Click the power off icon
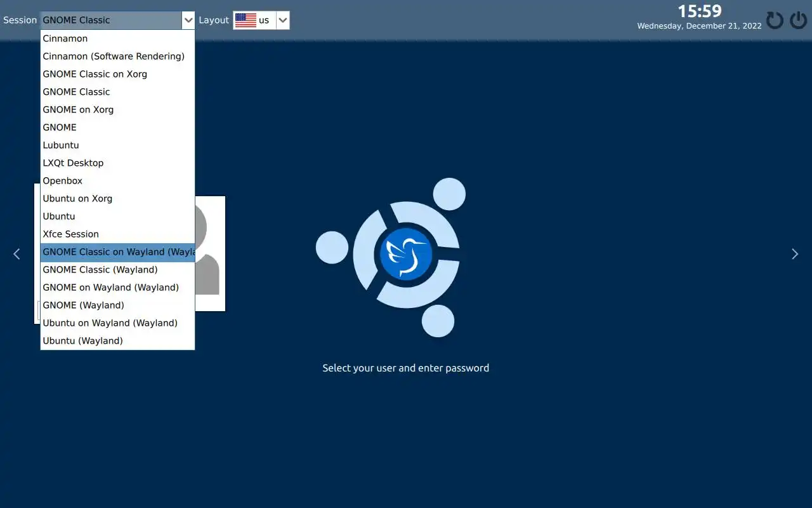Image resolution: width=812 pixels, height=508 pixels. (x=798, y=20)
